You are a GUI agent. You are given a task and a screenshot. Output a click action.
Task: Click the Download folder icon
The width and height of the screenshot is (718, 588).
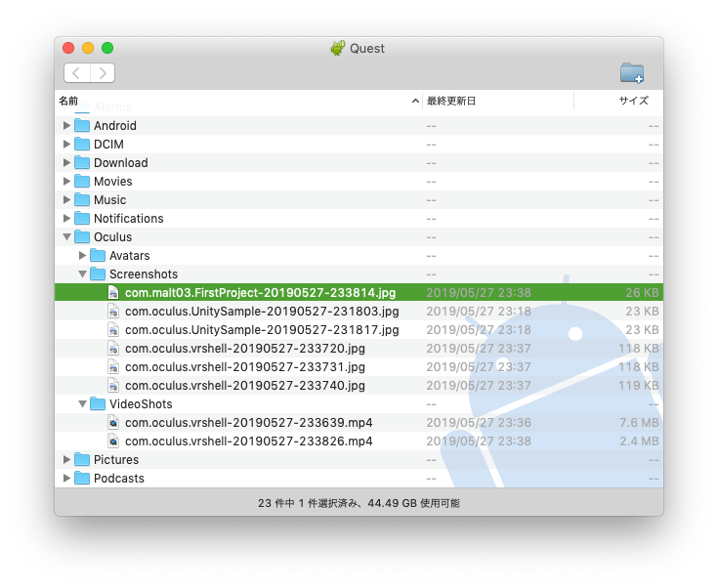pos(82,162)
